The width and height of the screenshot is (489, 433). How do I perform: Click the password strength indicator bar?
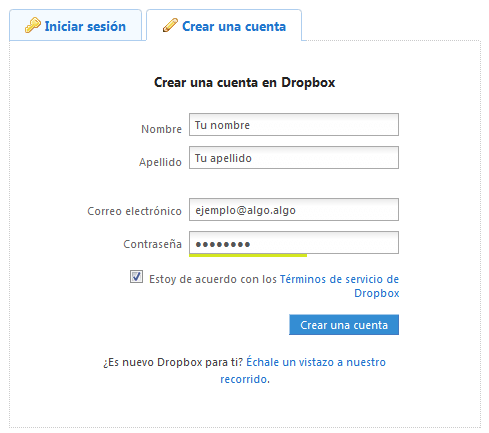(x=248, y=255)
